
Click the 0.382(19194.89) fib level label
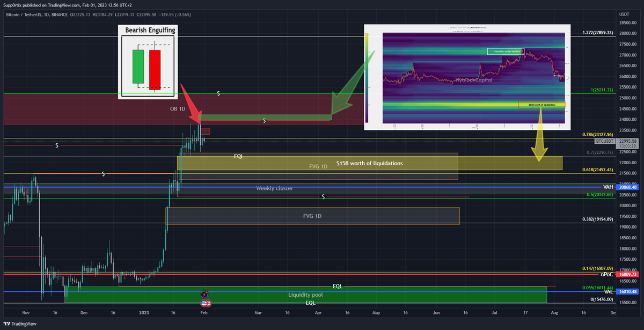[597, 219]
